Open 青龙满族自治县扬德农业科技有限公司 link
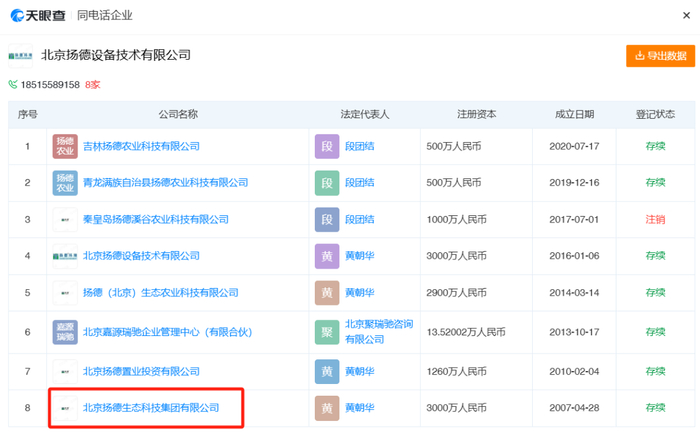The image size is (700, 432). point(166,183)
